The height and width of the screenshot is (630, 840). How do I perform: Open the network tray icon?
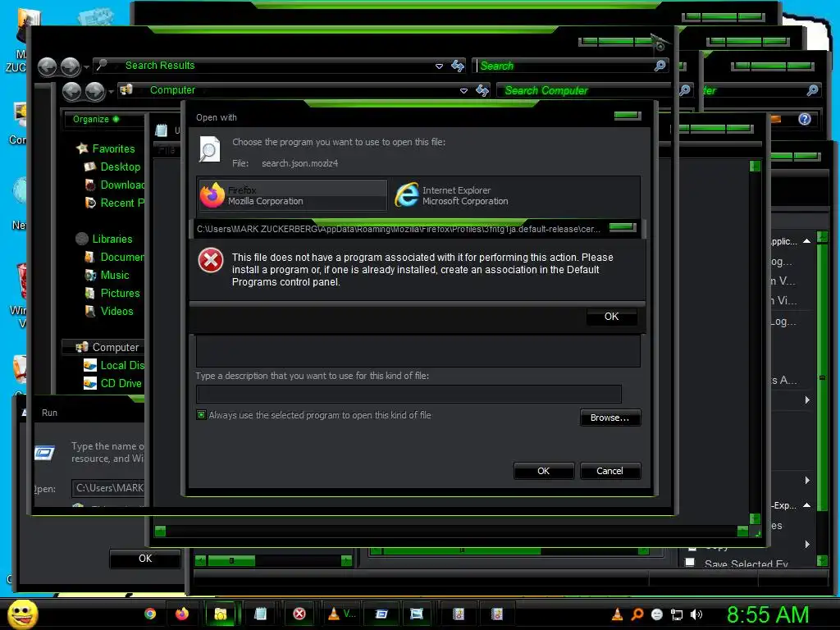(677, 615)
